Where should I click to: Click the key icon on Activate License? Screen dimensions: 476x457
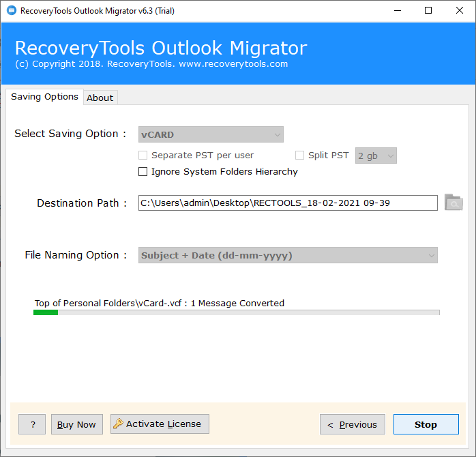118,424
